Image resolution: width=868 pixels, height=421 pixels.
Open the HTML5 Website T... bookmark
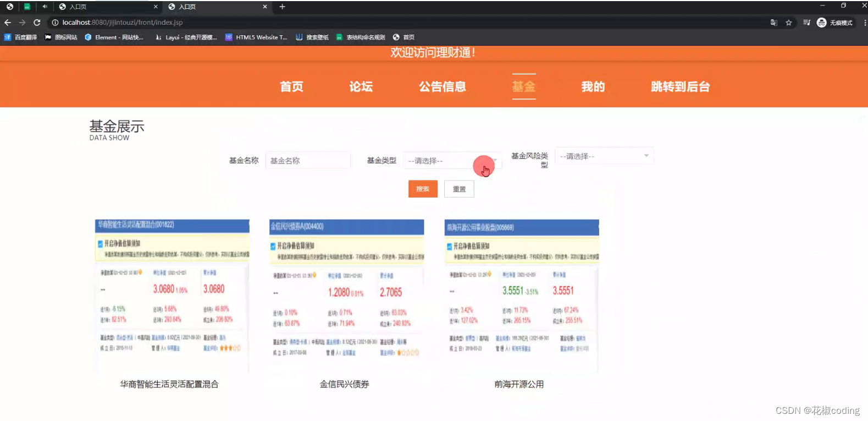coord(256,37)
